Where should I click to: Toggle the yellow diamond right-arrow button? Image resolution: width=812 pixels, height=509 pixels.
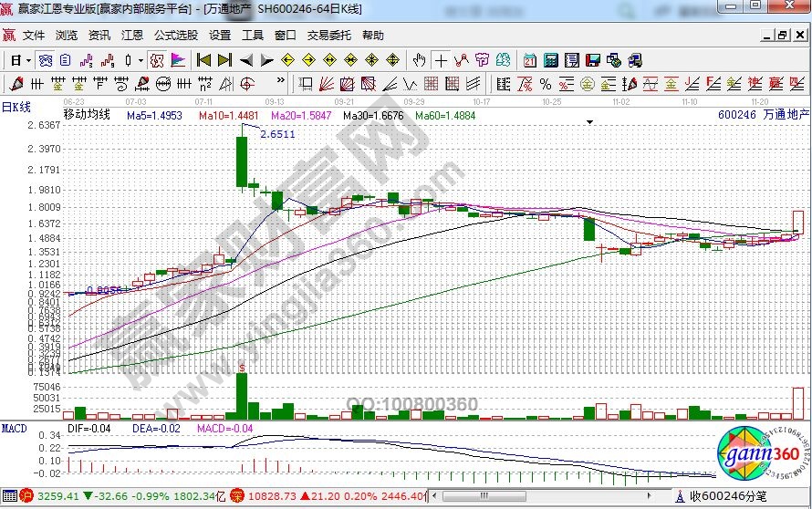(x=307, y=60)
